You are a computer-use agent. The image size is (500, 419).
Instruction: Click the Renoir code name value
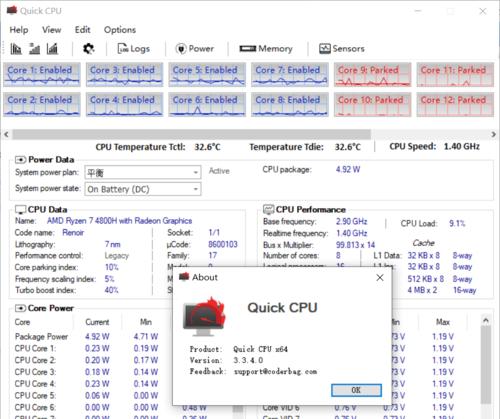coord(73,232)
